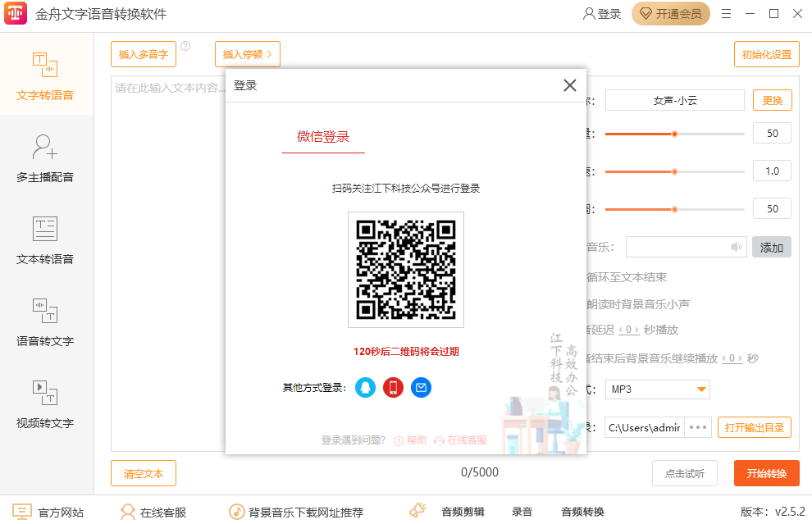The image size is (812, 524).
Task: Click the three-dots browse button for output path
Action: coord(698,428)
